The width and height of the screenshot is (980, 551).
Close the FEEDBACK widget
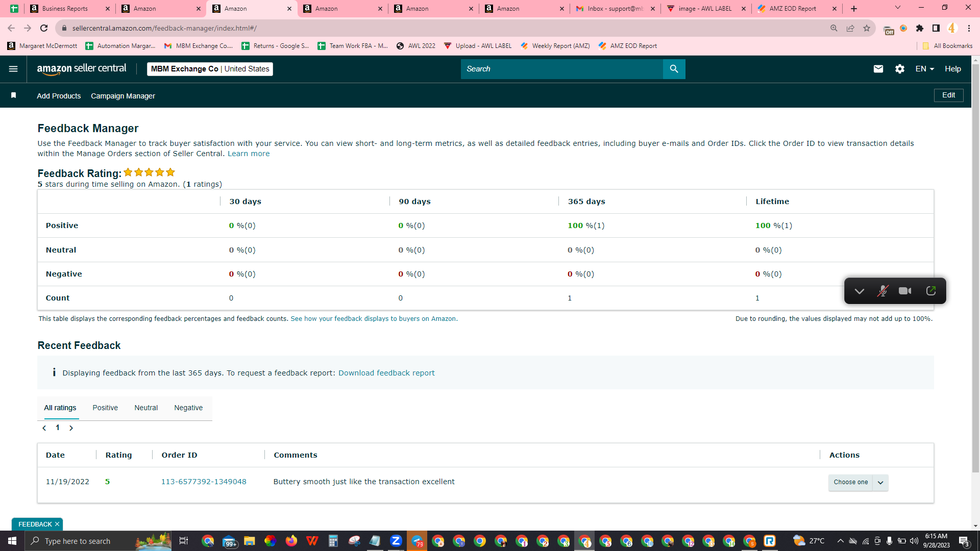pos(57,524)
